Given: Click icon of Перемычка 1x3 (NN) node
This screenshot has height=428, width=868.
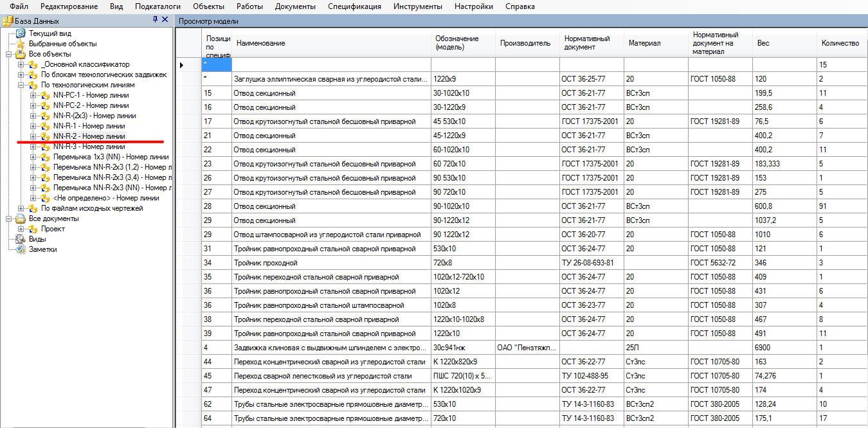Looking at the screenshot, I should (44, 157).
